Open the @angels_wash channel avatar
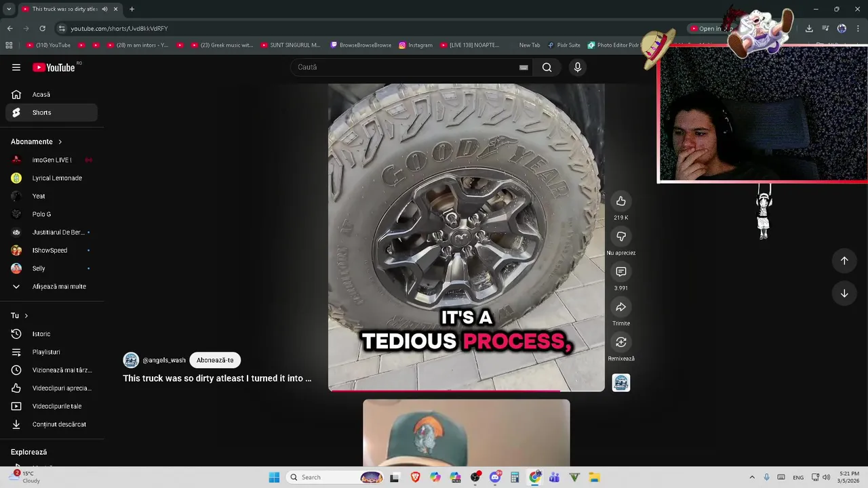The height and width of the screenshot is (488, 868). (131, 361)
